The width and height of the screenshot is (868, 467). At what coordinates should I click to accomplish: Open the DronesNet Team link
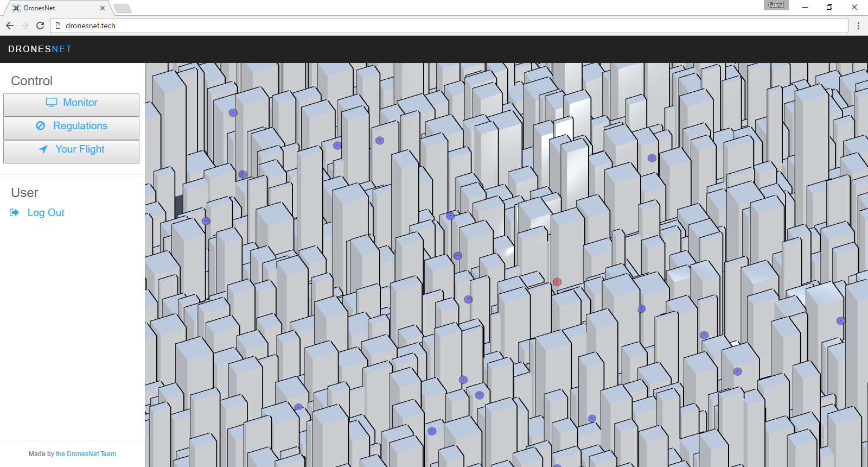[x=86, y=454]
